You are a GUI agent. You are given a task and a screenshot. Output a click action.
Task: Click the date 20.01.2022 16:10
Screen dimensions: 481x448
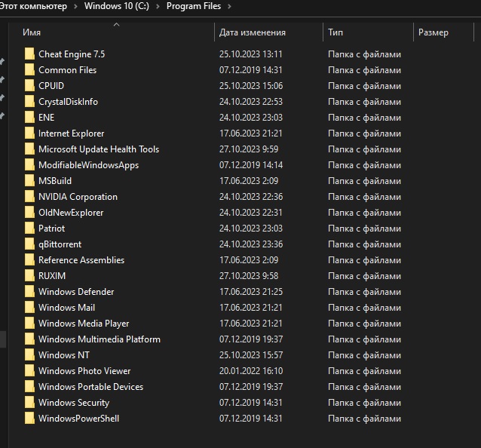[251, 371]
